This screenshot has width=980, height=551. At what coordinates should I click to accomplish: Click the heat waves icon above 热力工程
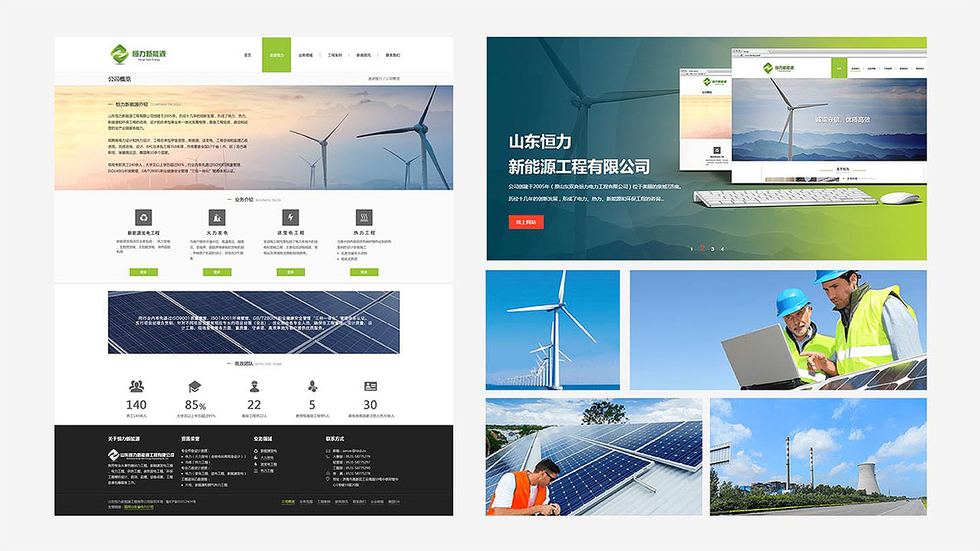(x=364, y=217)
